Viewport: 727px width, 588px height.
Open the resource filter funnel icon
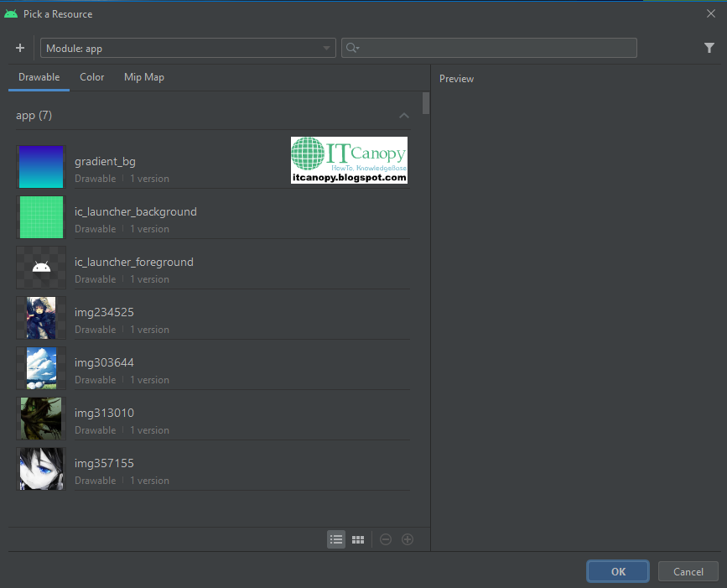coord(709,48)
